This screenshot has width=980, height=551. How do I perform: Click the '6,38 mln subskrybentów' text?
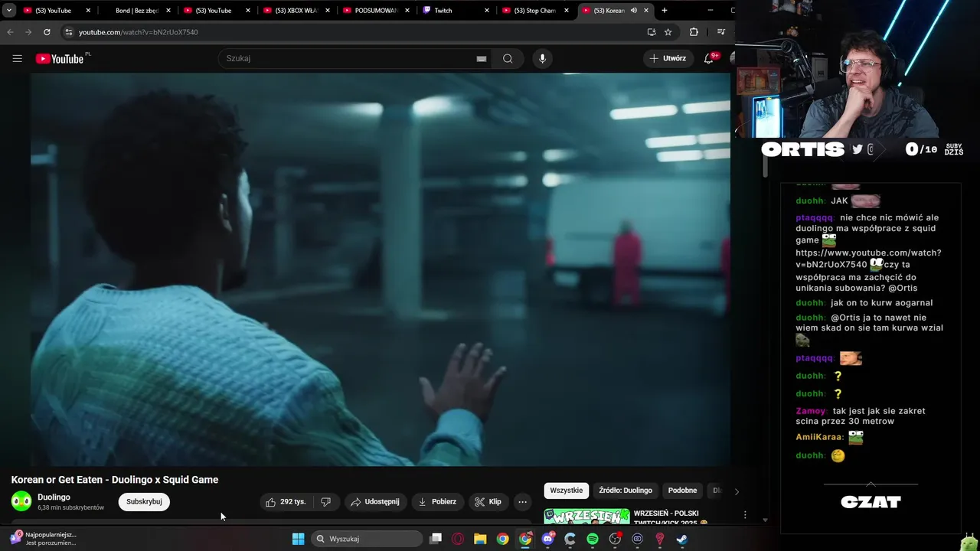point(70,508)
